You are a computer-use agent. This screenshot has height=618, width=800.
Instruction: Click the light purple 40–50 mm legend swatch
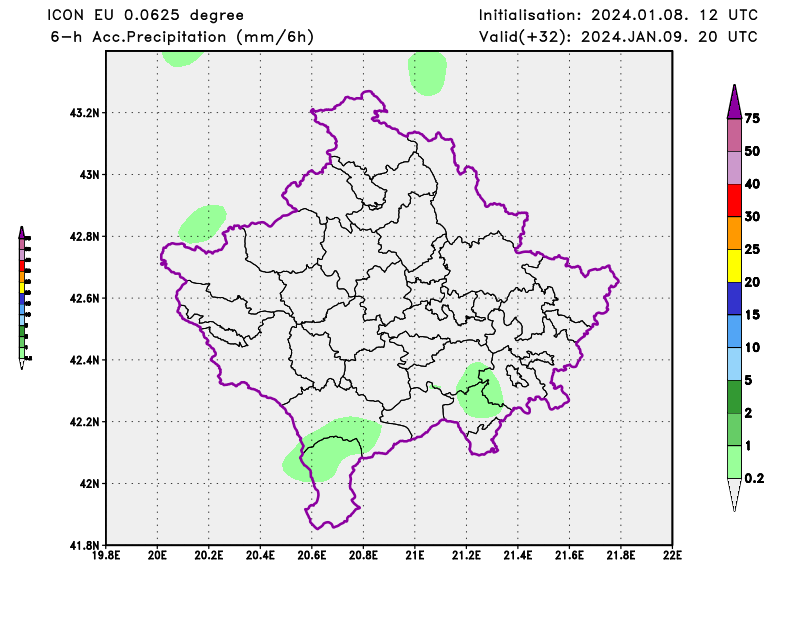734,168
